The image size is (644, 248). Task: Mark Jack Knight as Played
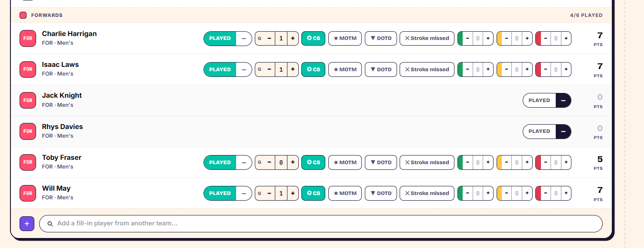pos(539,100)
